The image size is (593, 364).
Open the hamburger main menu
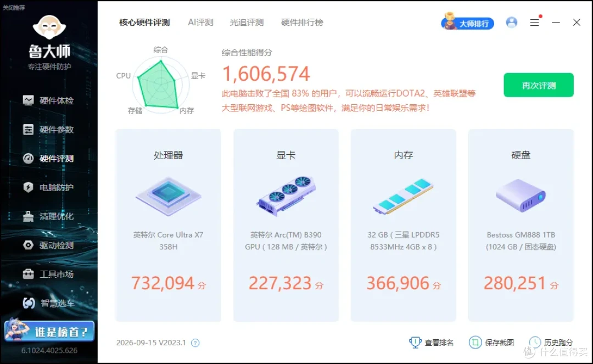point(534,23)
